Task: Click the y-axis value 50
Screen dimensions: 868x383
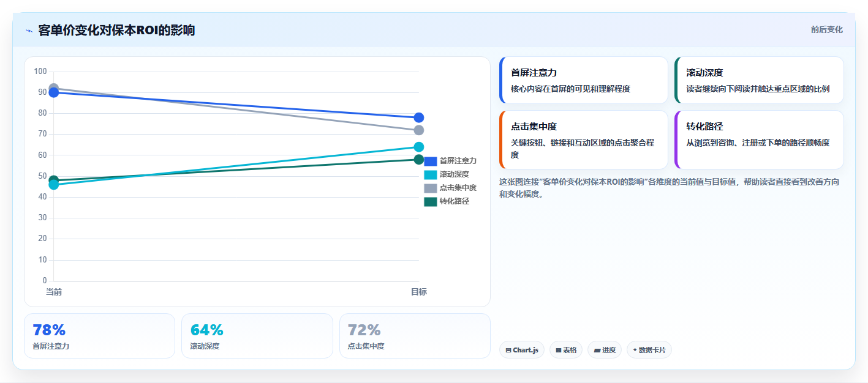Action: pos(42,176)
